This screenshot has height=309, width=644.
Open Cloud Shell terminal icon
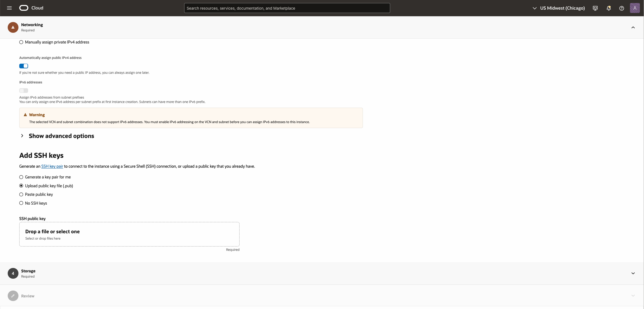[x=595, y=8]
